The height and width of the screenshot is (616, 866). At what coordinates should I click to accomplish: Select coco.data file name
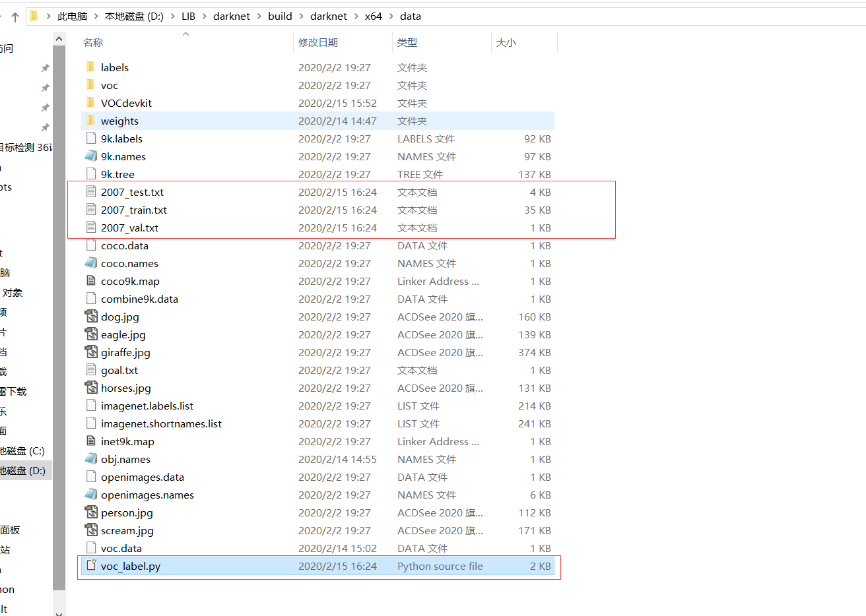[x=125, y=245]
